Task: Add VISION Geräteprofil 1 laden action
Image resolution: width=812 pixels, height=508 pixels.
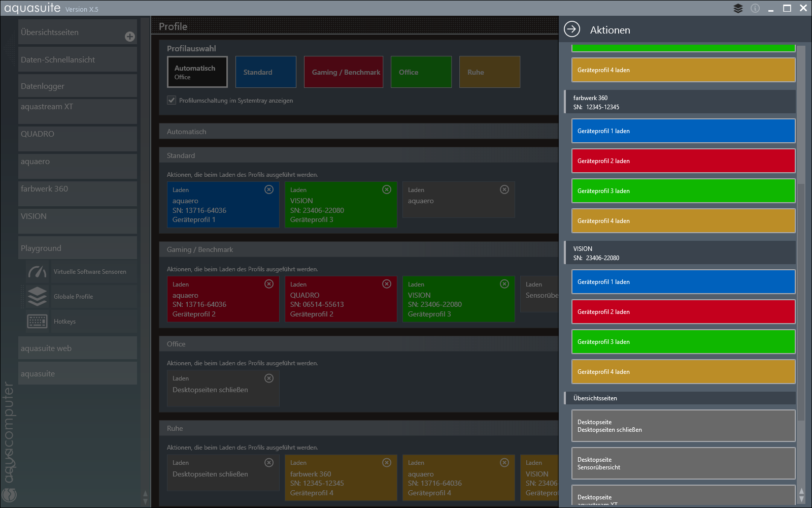Action: [683, 282]
